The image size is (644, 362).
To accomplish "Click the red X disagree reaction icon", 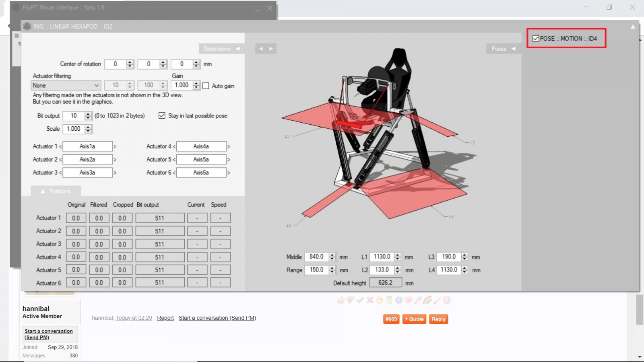I will [369, 300].
